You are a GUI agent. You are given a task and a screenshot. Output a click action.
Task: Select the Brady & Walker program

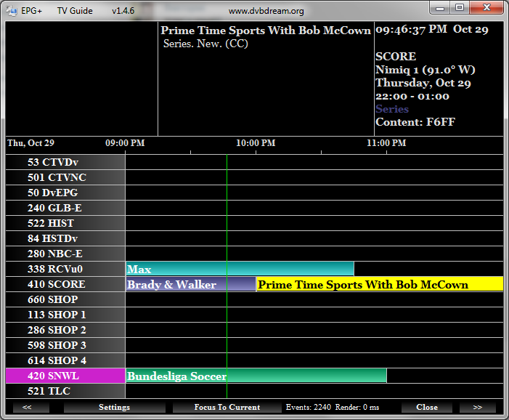tap(191, 284)
